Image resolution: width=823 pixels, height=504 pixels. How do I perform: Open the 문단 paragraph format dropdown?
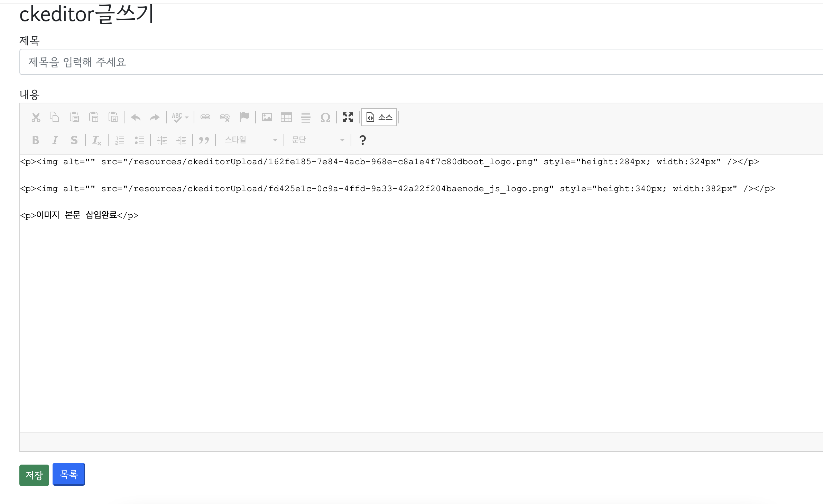click(317, 140)
